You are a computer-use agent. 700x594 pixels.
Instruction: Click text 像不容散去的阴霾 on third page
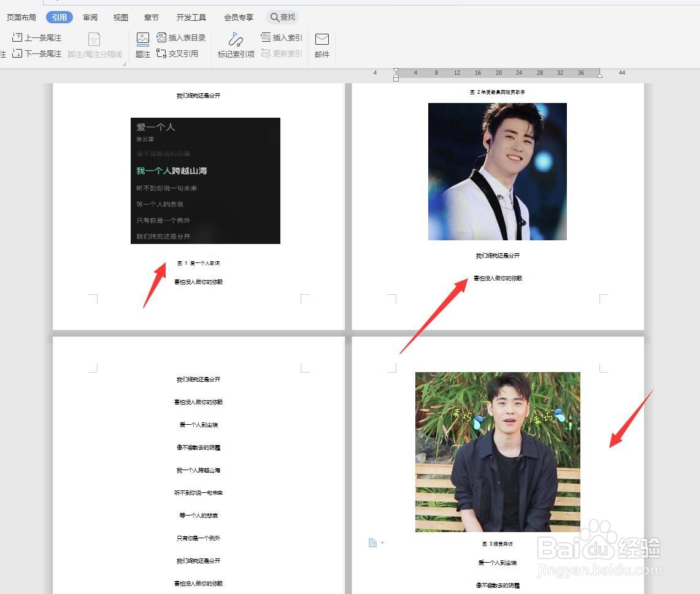pos(199,447)
